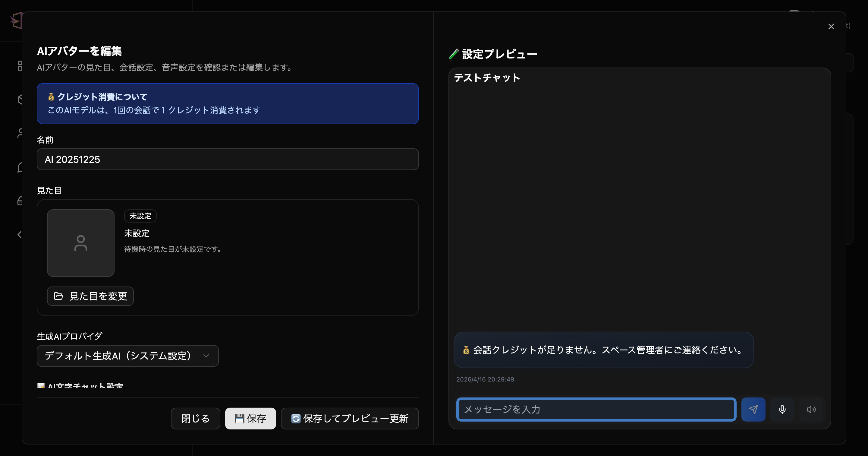The width and height of the screenshot is (868, 456).
Task: Click the floppy disk icon on 保存
Action: click(239, 419)
